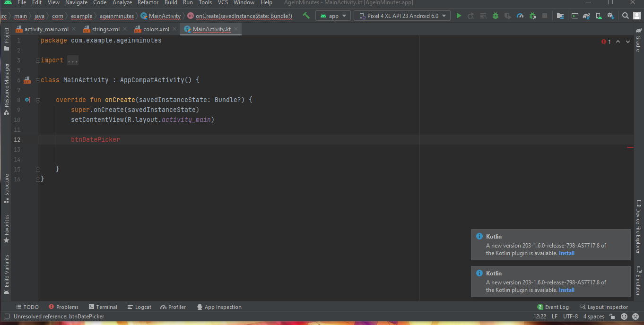Open the Device File Explorer side panel
This screenshot has height=325, width=644.
coord(638,228)
